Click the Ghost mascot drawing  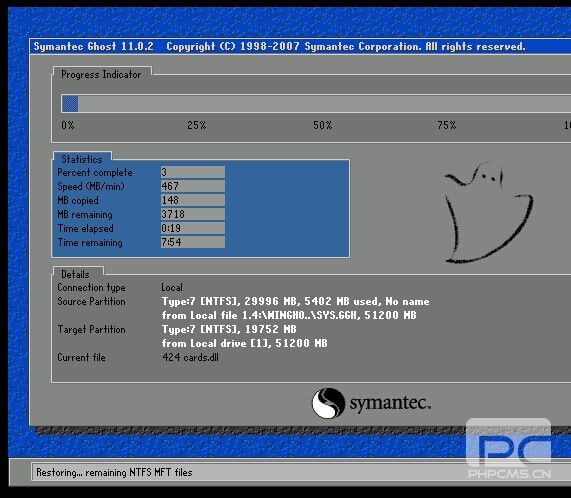coord(488,213)
